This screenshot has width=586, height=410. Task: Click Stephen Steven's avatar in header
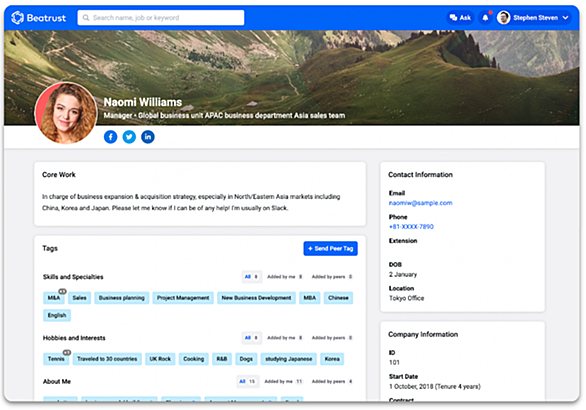click(503, 18)
